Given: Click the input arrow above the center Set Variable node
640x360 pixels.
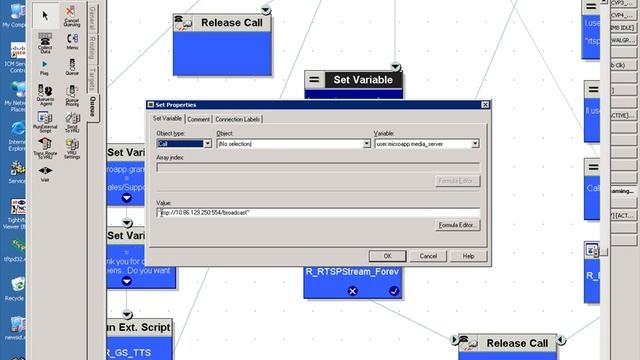Looking at the screenshot, I should (x=395, y=67).
